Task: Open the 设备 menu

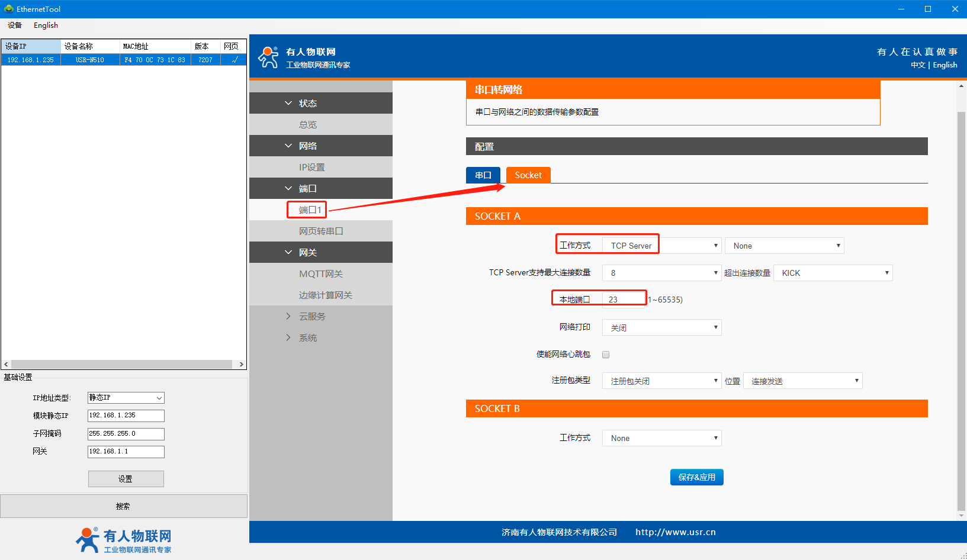Action: click(15, 25)
